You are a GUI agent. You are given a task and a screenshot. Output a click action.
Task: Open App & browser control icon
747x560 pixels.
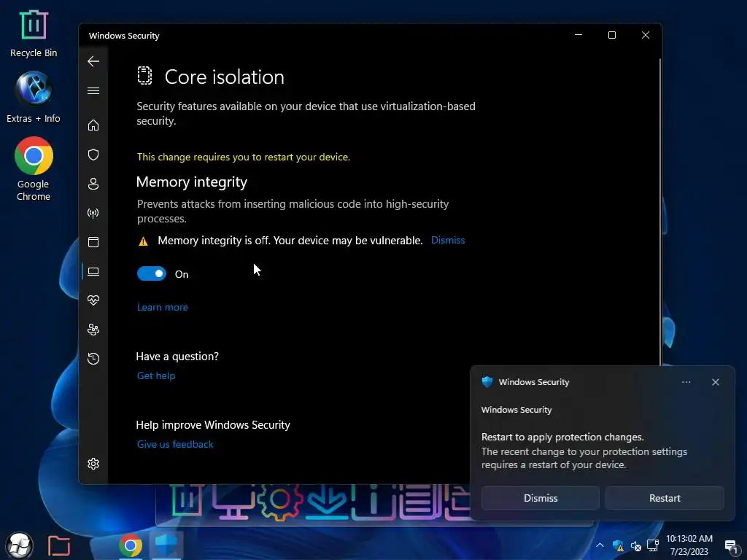tap(93, 242)
